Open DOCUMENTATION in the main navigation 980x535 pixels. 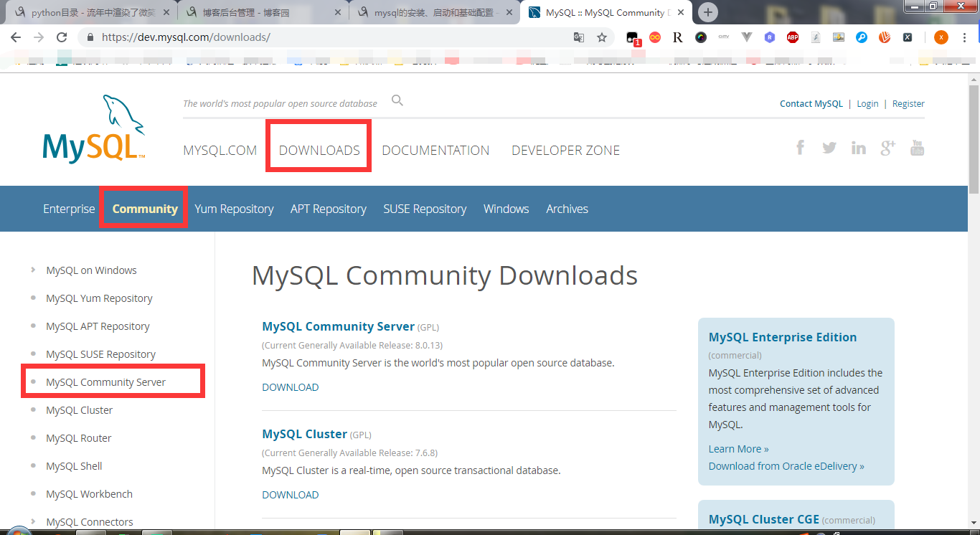coord(435,151)
